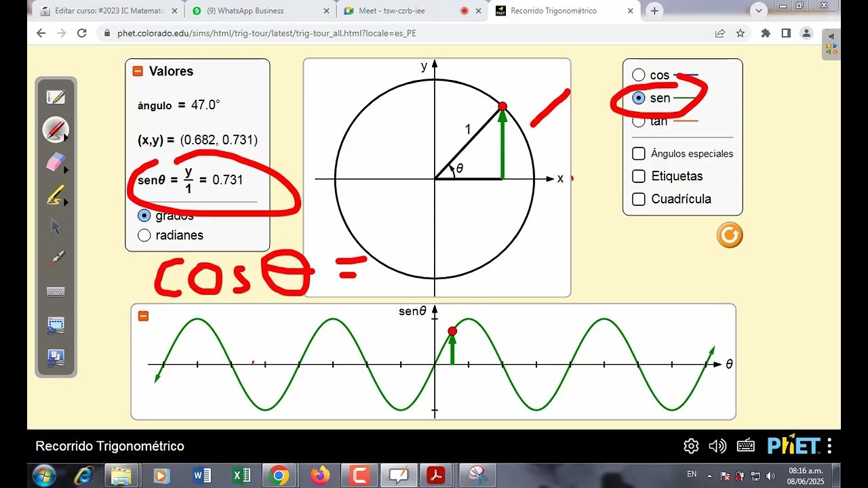Open Chrome extensions puzzle icon
The width and height of the screenshot is (868, 488).
click(x=766, y=33)
